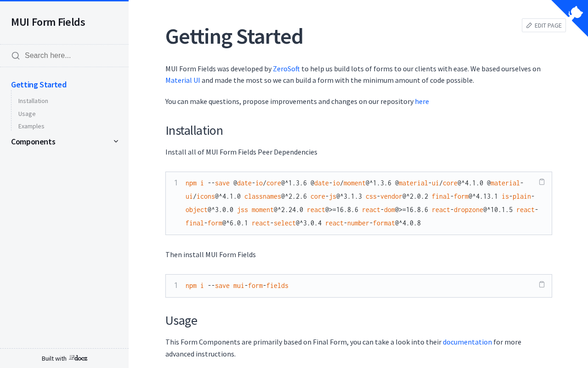Click the MUI Form Fields site title
This screenshot has height=368, width=588.
coord(48,22)
